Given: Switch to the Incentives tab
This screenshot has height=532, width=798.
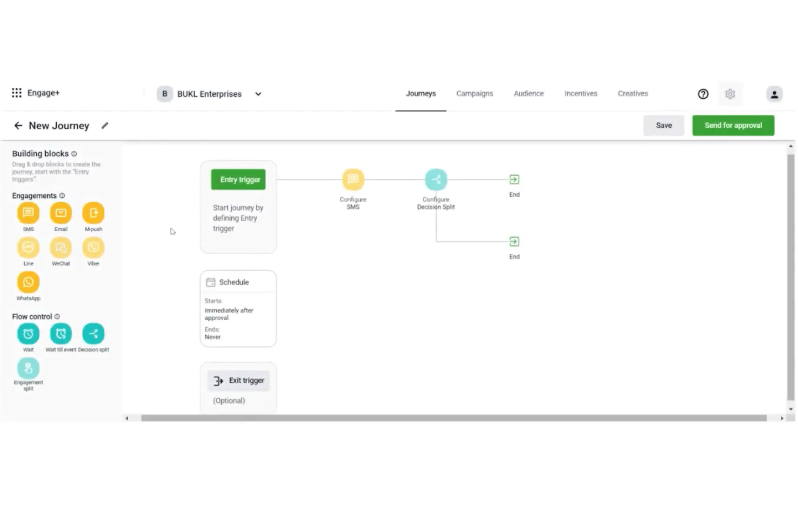Looking at the screenshot, I should click(581, 94).
